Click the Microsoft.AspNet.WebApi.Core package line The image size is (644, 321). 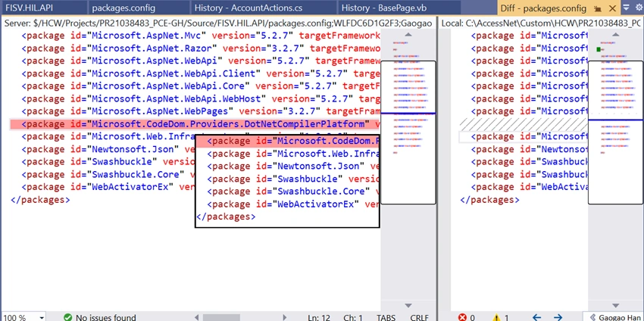tap(201, 86)
